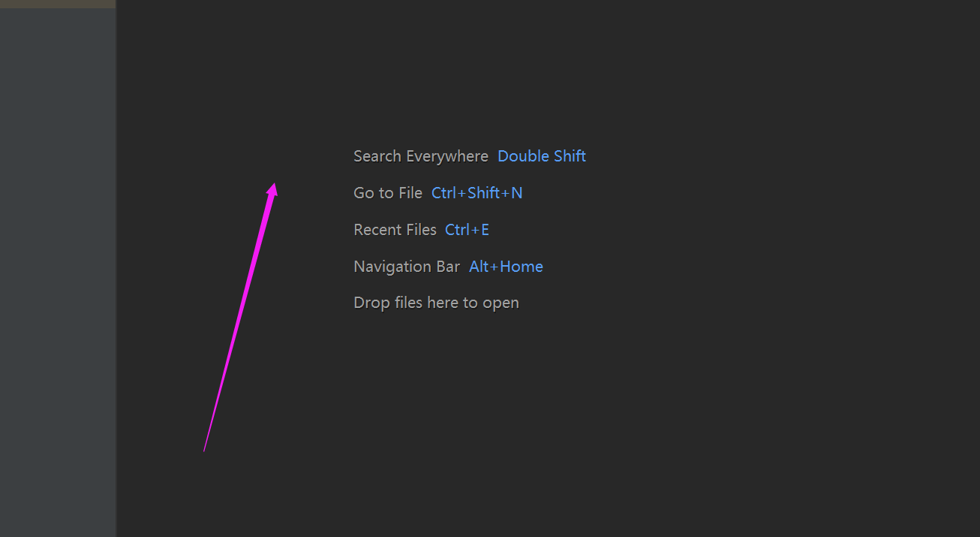Click the word Home in the Alt+Home shortcut
This screenshot has height=537, width=980.
pos(522,267)
